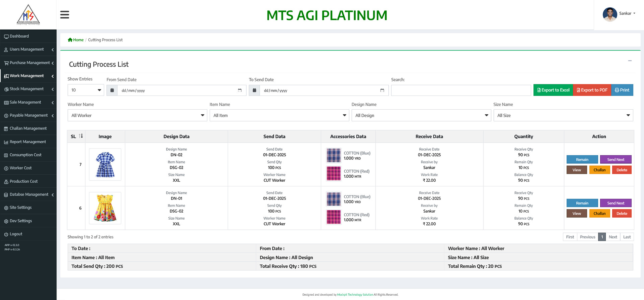Image resolution: width=644 pixels, height=300 pixels.
Task: Click the Home icon in the breadcrumb
Action: 70,40
